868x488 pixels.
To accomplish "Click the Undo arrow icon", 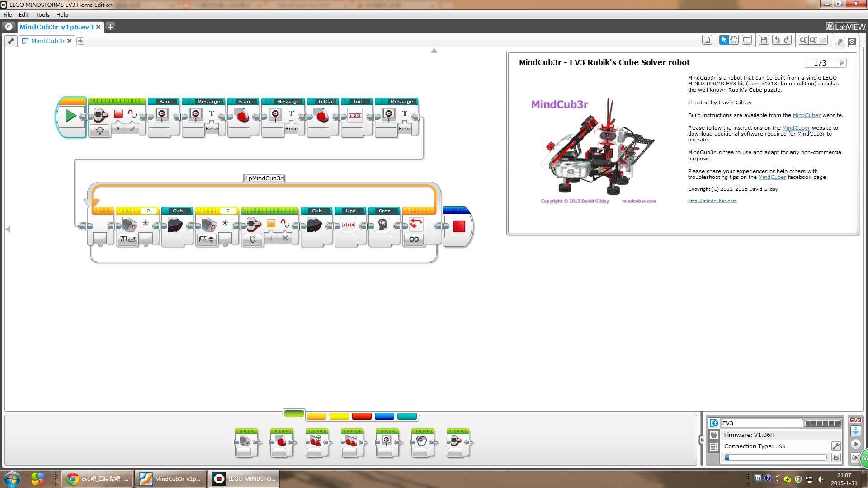I will pos(777,40).
